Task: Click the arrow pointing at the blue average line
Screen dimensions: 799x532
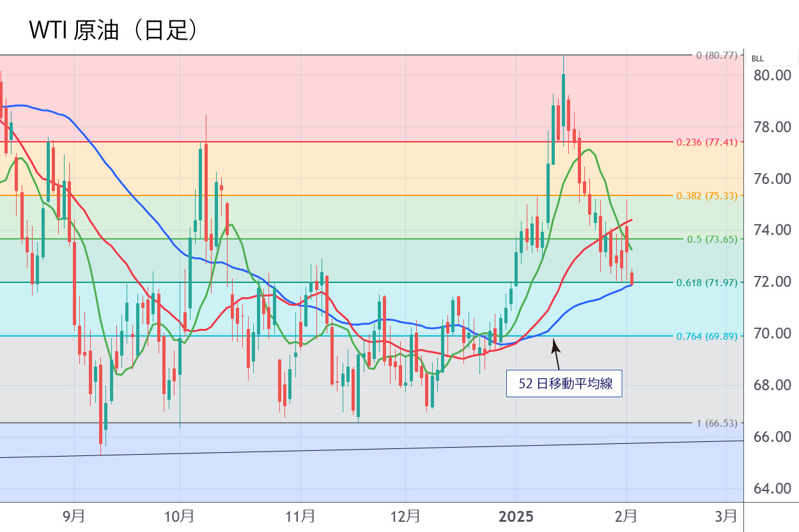Action: point(557,353)
